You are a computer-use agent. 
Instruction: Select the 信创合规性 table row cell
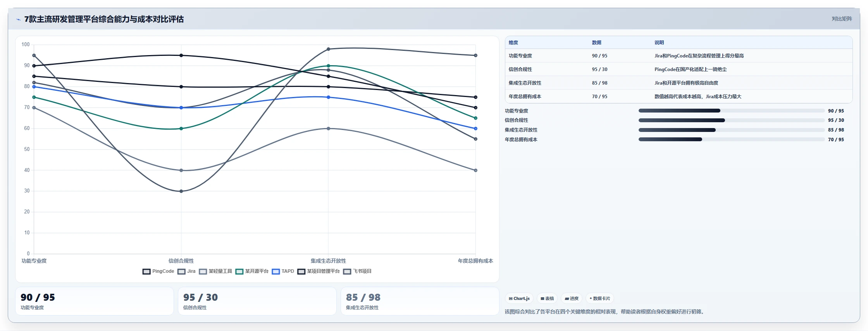pos(520,69)
